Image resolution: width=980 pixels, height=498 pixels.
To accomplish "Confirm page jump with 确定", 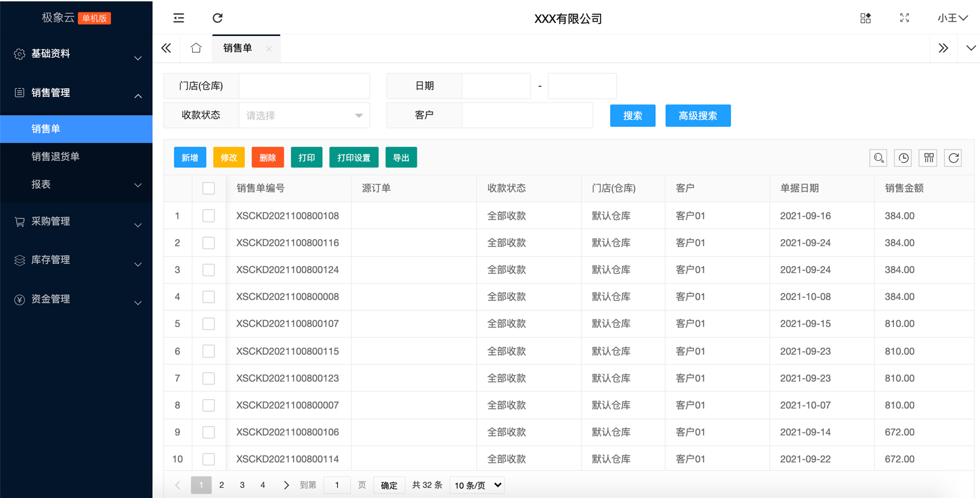I will click(x=389, y=485).
